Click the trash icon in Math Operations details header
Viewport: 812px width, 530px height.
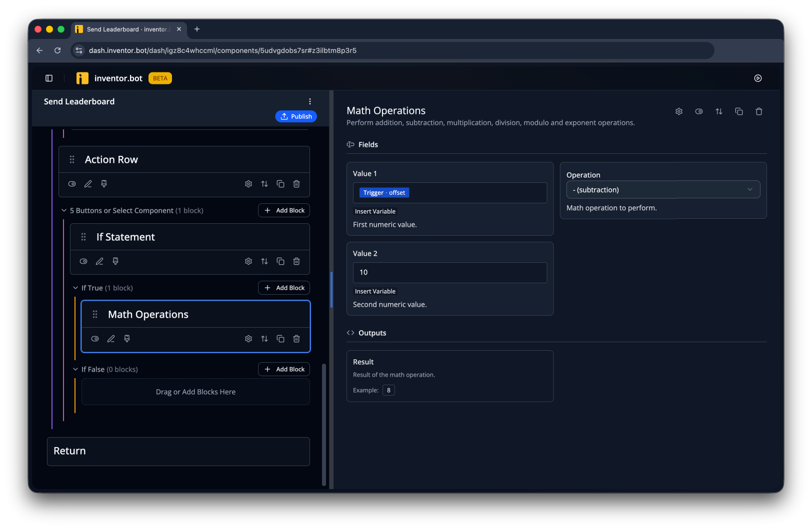pyautogui.click(x=759, y=111)
